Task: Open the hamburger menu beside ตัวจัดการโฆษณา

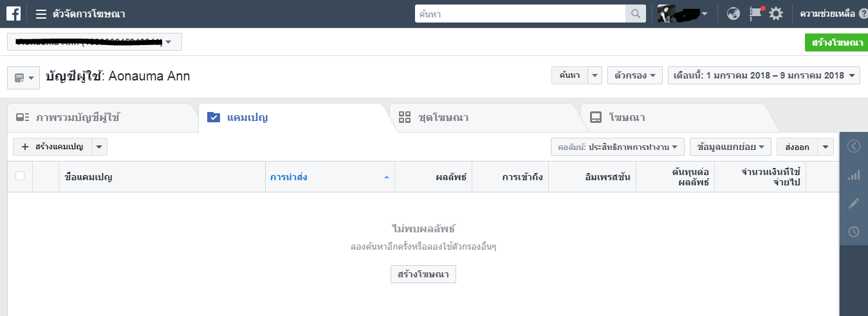Action: tap(41, 14)
